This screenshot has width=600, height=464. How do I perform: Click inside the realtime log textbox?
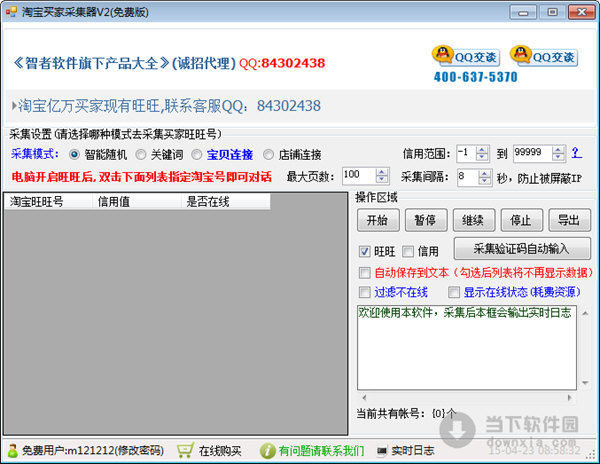[x=467, y=347]
